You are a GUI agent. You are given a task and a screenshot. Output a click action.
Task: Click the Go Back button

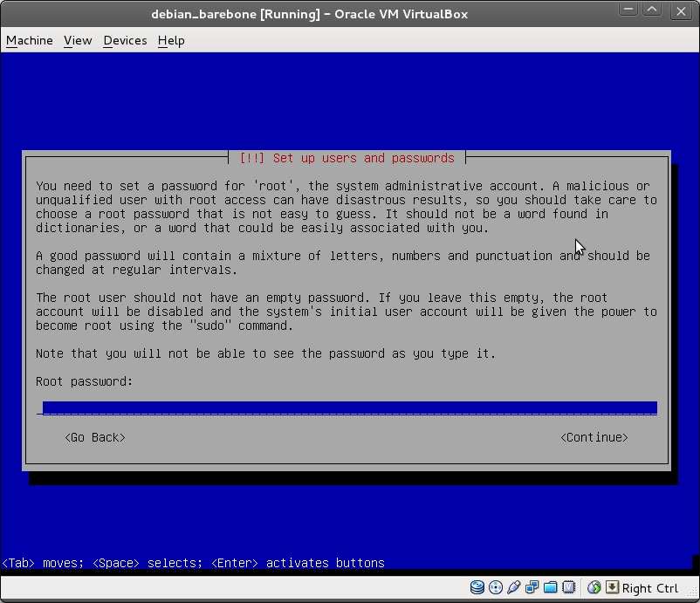[95, 437]
